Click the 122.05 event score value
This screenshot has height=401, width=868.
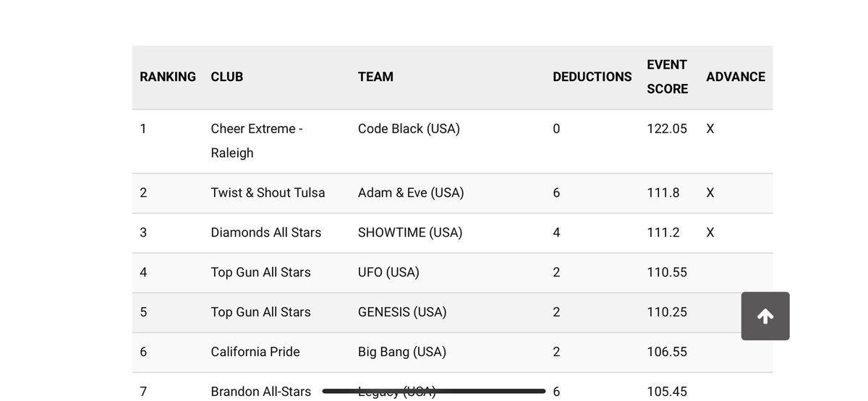coord(667,129)
